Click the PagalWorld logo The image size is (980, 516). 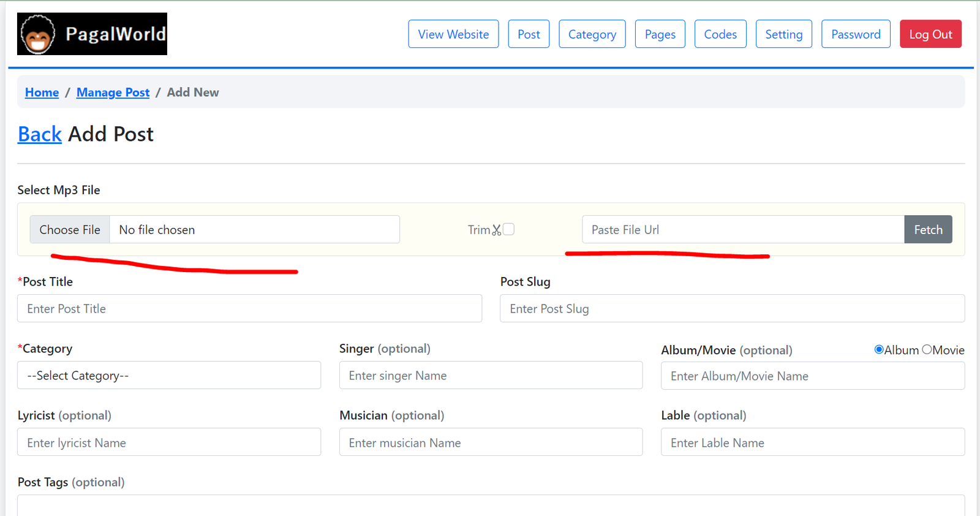point(92,34)
